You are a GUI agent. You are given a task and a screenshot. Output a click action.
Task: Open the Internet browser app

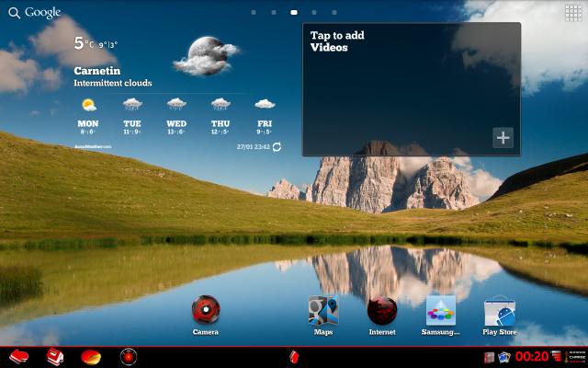tap(382, 313)
